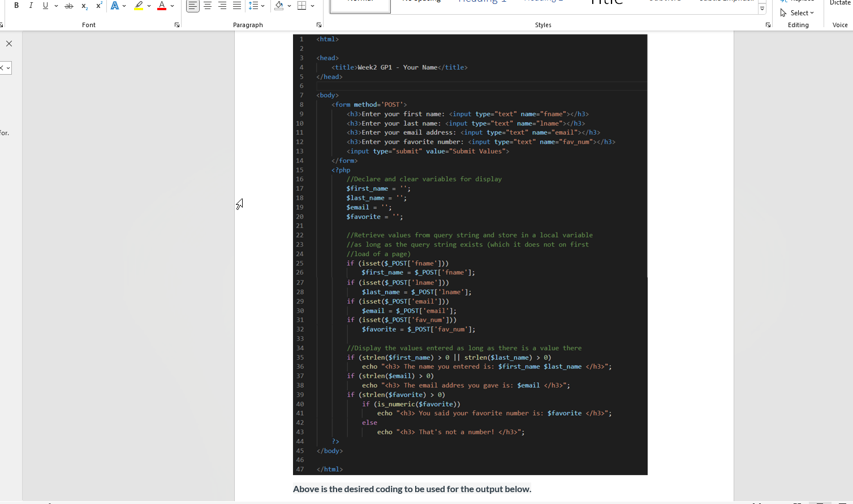
Task: Open font color dropdown arrow
Action: pos(172,6)
